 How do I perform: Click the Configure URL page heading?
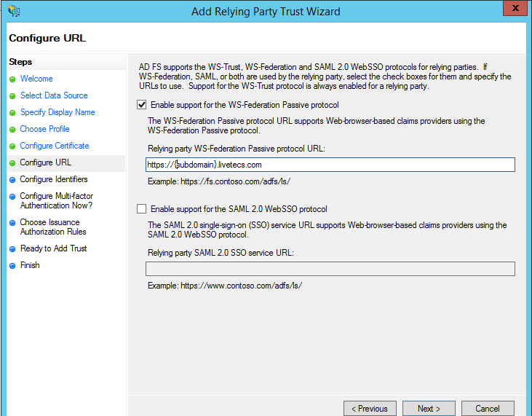(47, 38)
